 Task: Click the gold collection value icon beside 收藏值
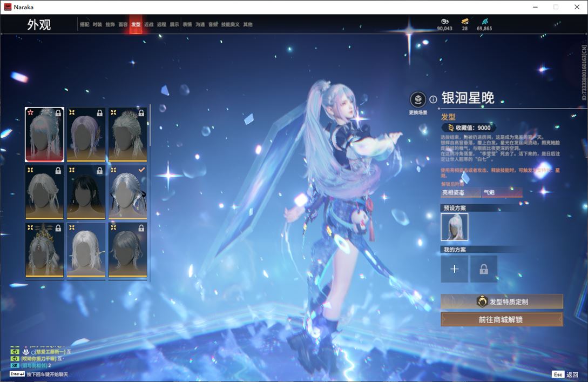click(x=451, y=128)
